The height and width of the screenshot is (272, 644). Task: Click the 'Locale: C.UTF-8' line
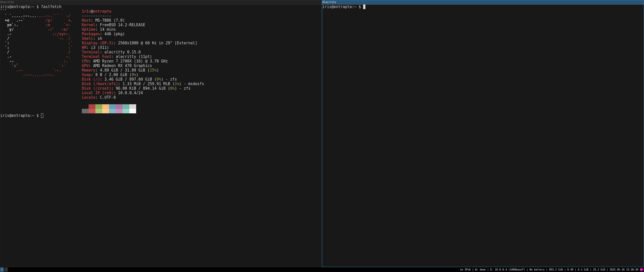99,97
